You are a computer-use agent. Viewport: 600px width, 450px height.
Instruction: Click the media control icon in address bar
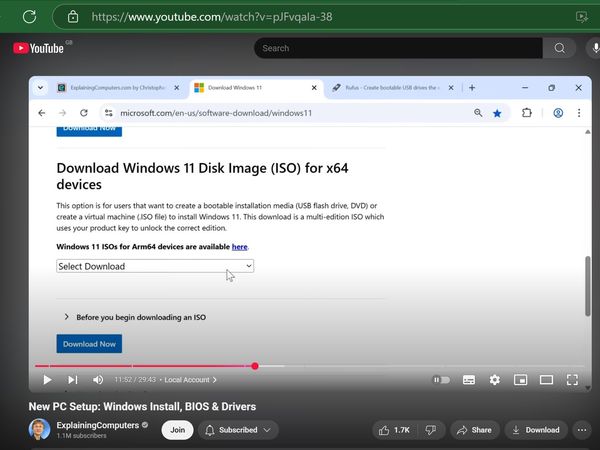click(582, 17)
